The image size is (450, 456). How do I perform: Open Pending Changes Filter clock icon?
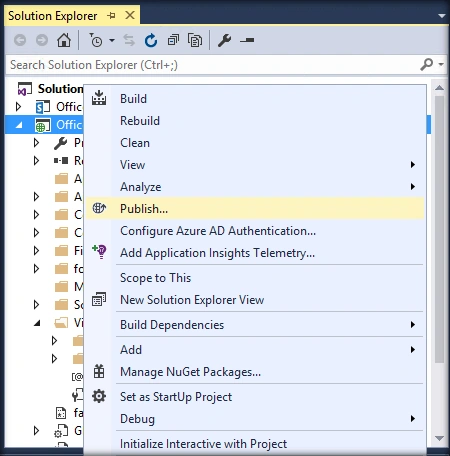[96, 40]
